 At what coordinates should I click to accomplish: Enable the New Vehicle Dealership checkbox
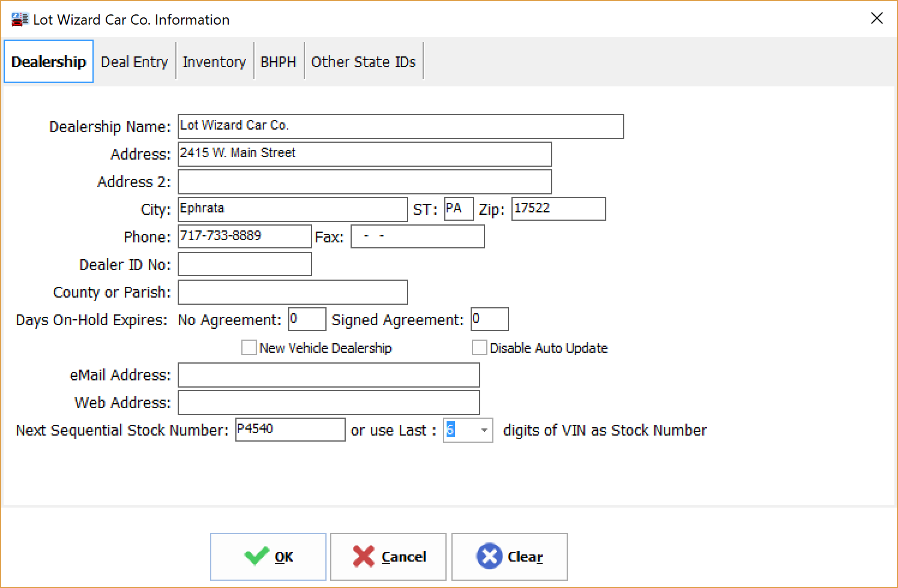coord(249,348)
